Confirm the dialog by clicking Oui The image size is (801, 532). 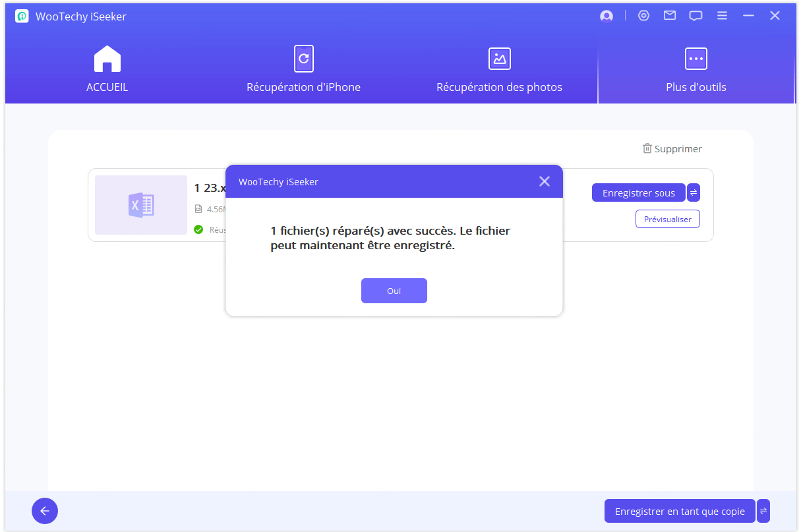coord(394,291)
